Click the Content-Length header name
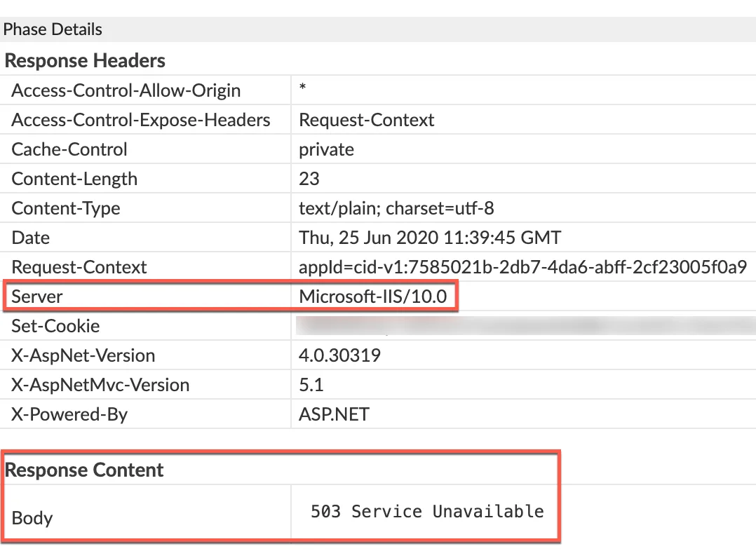 (74, 179)
